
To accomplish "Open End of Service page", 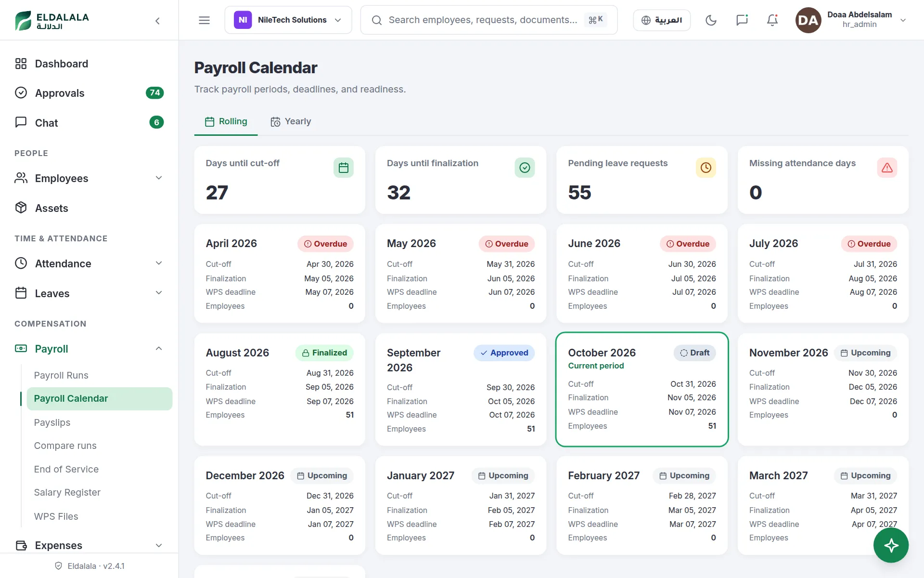I will coord(66,469).
